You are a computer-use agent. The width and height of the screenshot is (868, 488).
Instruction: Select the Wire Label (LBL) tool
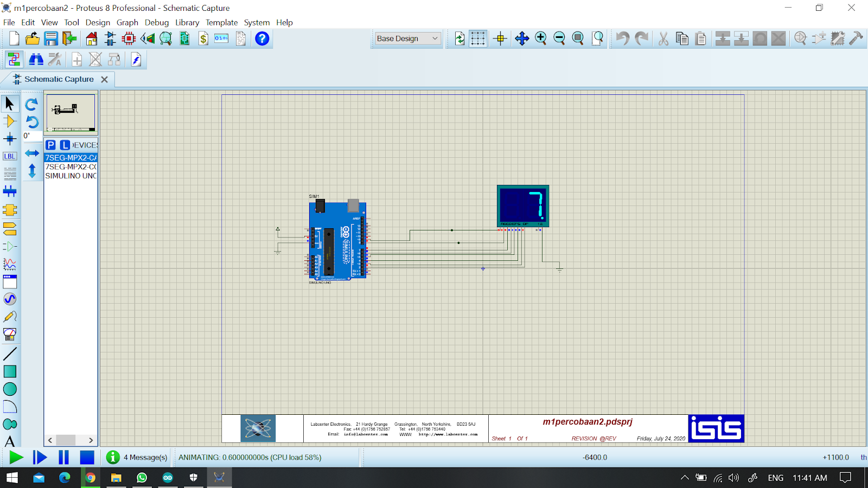(10, 156)
